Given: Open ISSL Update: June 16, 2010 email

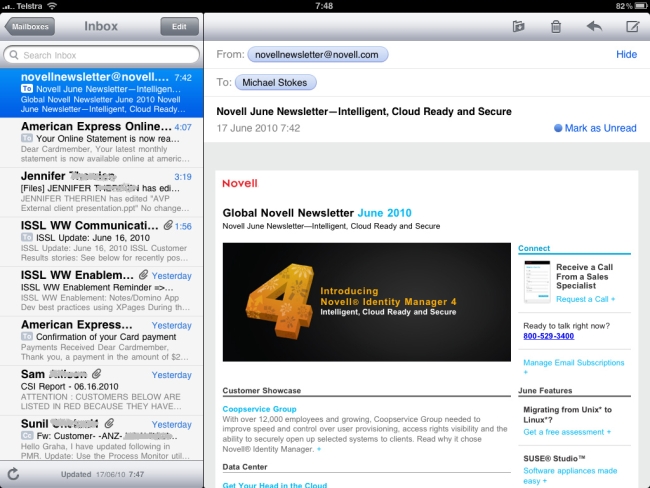Looking at the screenshot, I should [102, 241].
